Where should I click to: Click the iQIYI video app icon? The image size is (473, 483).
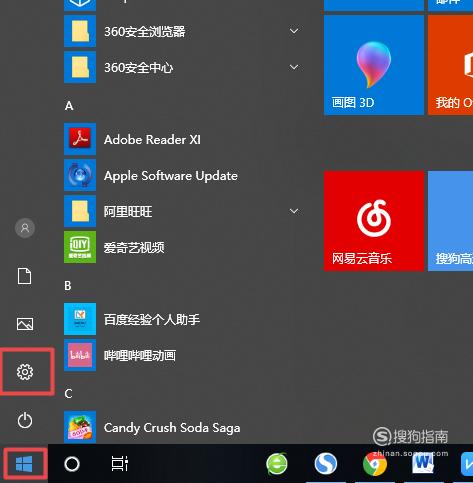80,247
